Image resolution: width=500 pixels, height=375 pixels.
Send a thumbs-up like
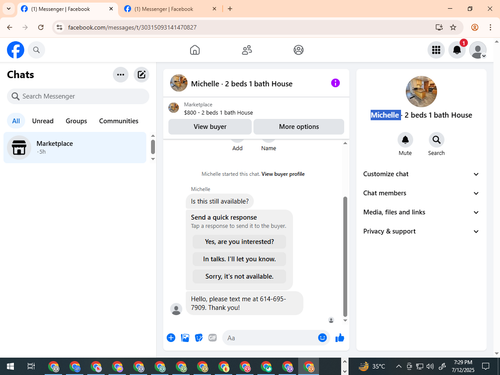340,338
